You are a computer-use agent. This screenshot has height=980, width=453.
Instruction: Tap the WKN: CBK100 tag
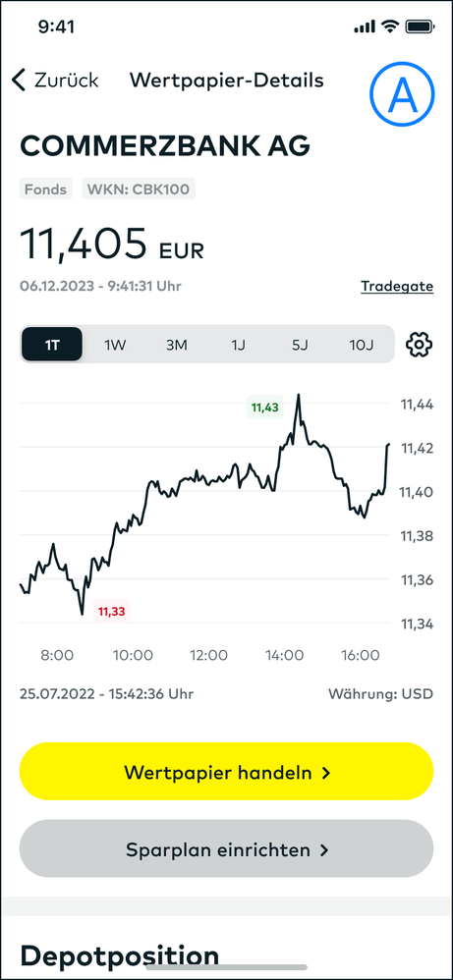click(139, 189)
